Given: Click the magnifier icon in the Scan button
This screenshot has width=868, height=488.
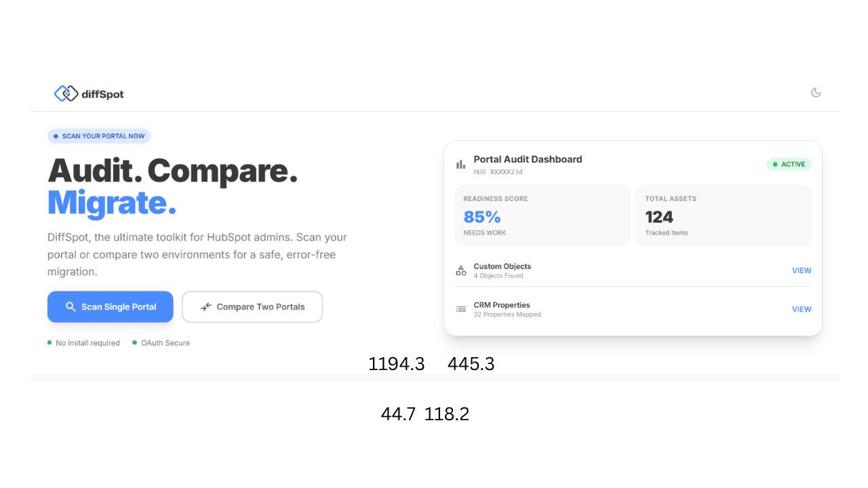Looking at the screenshot, I should [x=71, y=307].
